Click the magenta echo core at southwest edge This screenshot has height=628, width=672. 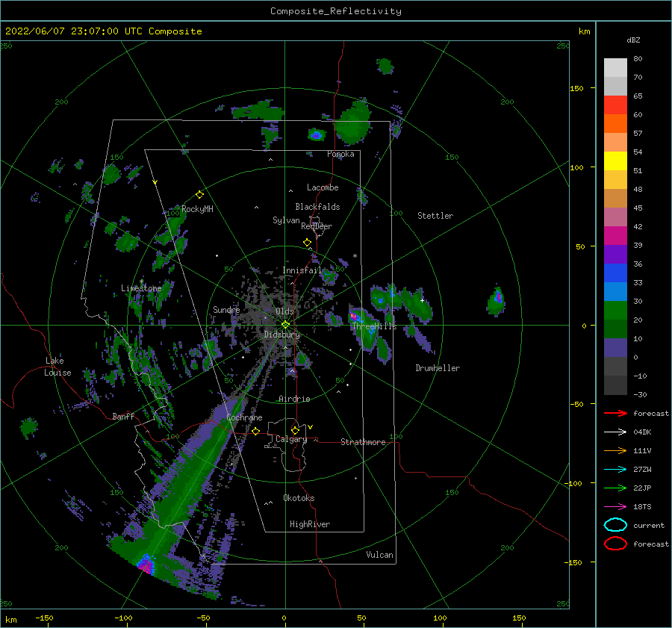(146, 565)
